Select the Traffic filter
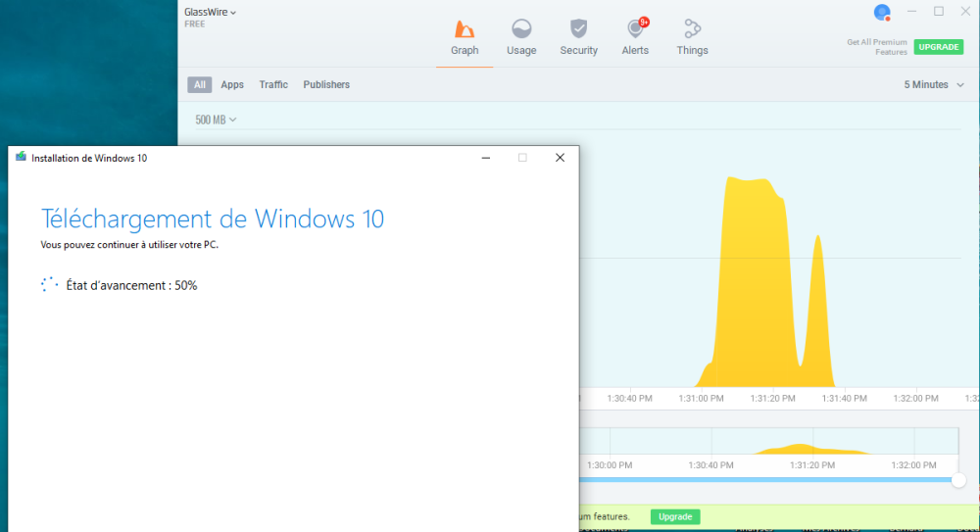The width and height of the screenshot is (980, 532). [x=273, y=84]
